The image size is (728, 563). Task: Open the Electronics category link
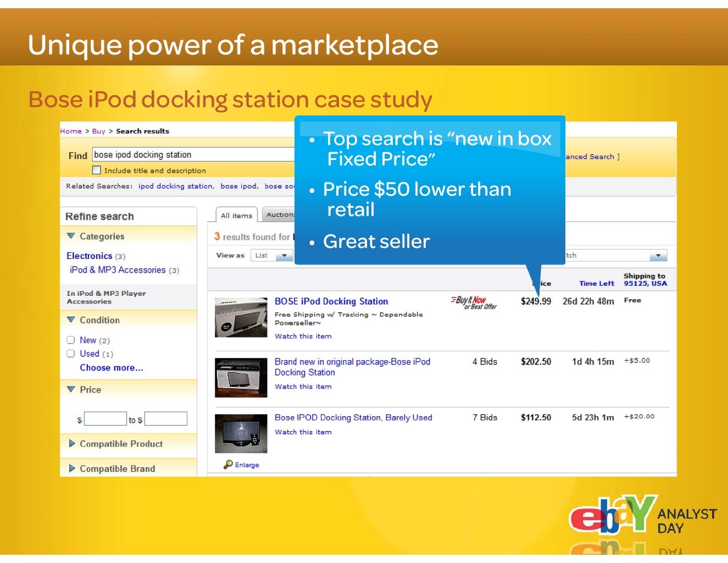89,256
